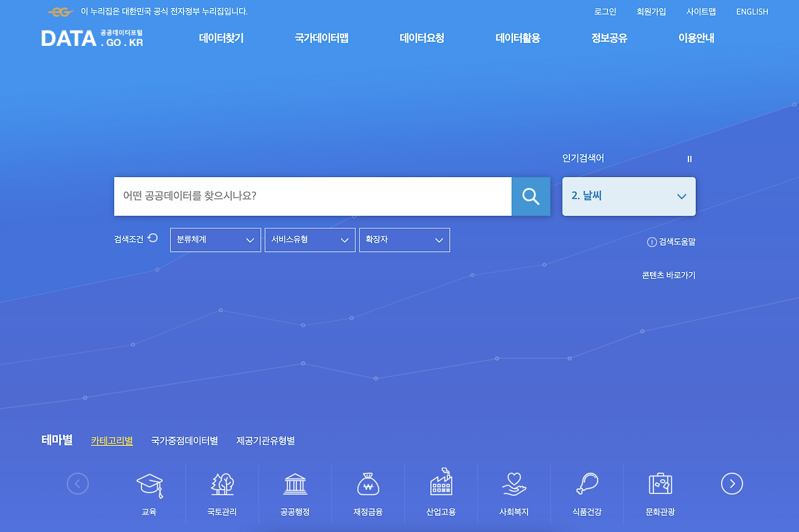Click the magnifier search button

pyautogui.click(x=531, y=196)
